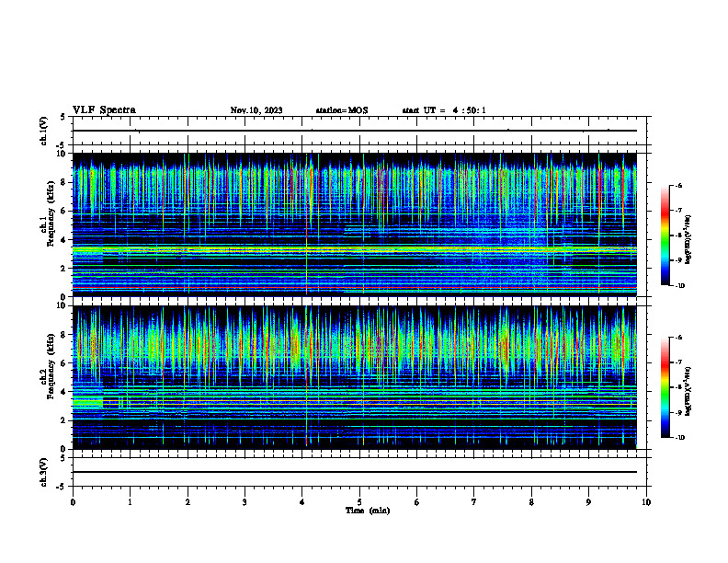Image resolution: width=728 pixels, height=563 pixels.
Task: Click the log(PSD) unit label beside ch.1 color bar
Action: click(688, 240)
